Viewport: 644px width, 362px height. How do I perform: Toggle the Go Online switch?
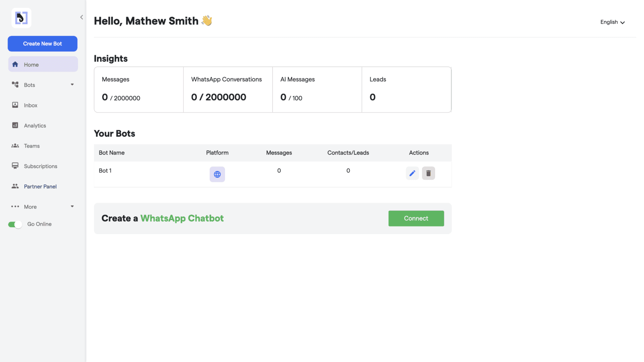coord(15,224)
